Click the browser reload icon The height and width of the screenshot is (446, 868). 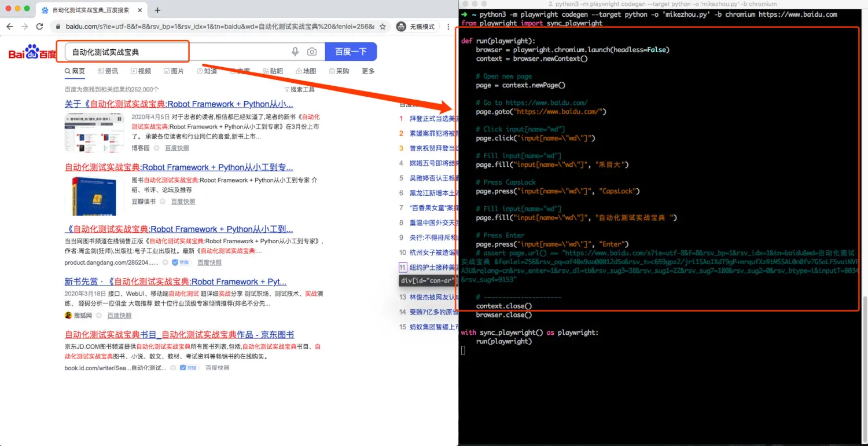39,26
